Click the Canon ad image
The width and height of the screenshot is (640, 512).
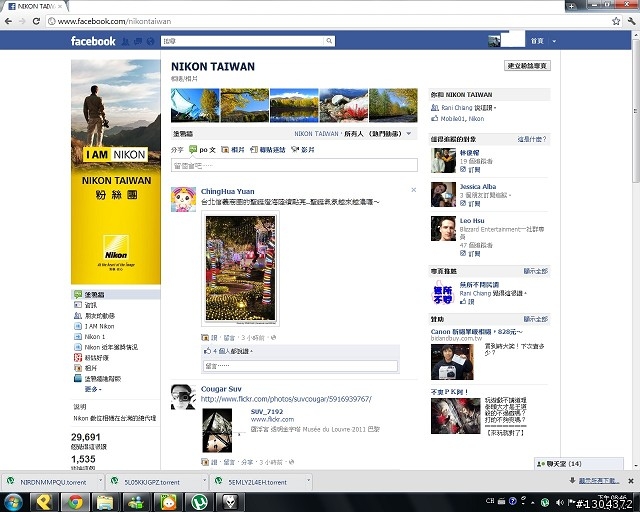(x=452, y=362)
